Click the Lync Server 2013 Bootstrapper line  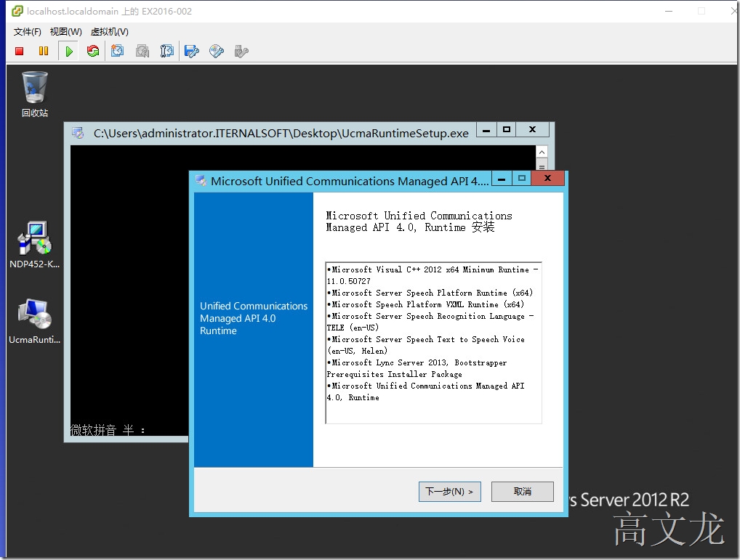[417, 368]
